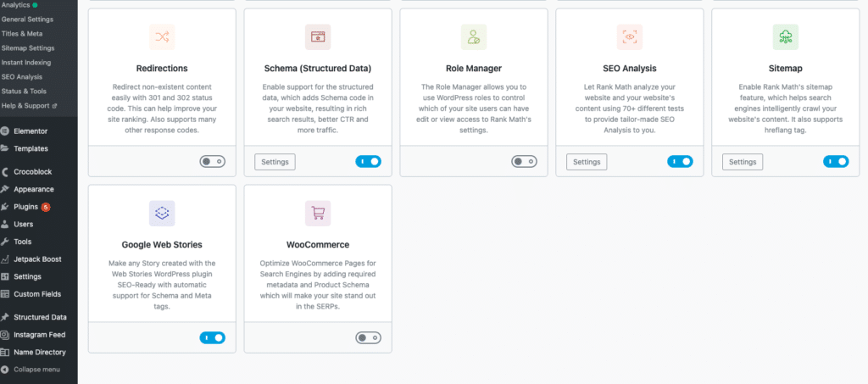Disable the Schema (Structured Data) toggle
Image resolution: width=868 pixels, height=384 pixels.
coord(368,162)
